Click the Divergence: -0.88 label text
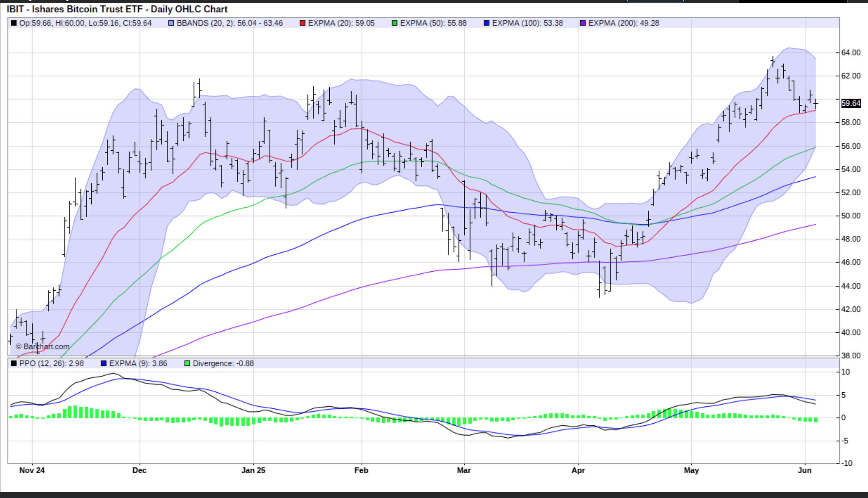The image size is (868, 498). (223, 363)
